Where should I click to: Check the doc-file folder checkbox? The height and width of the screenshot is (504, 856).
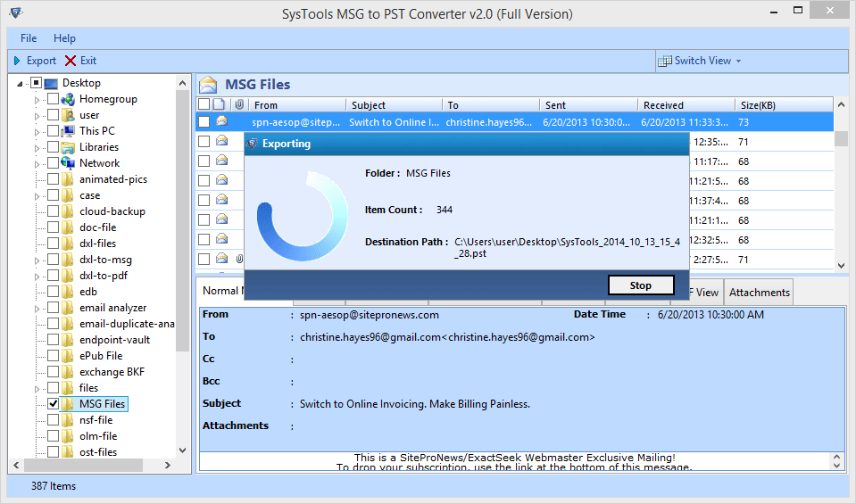click(53, 227)
